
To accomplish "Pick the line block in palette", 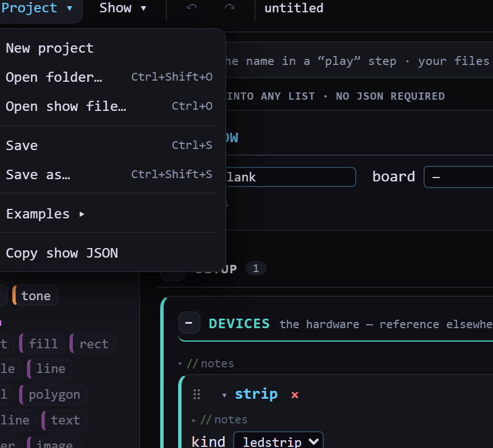I will 50,369.
